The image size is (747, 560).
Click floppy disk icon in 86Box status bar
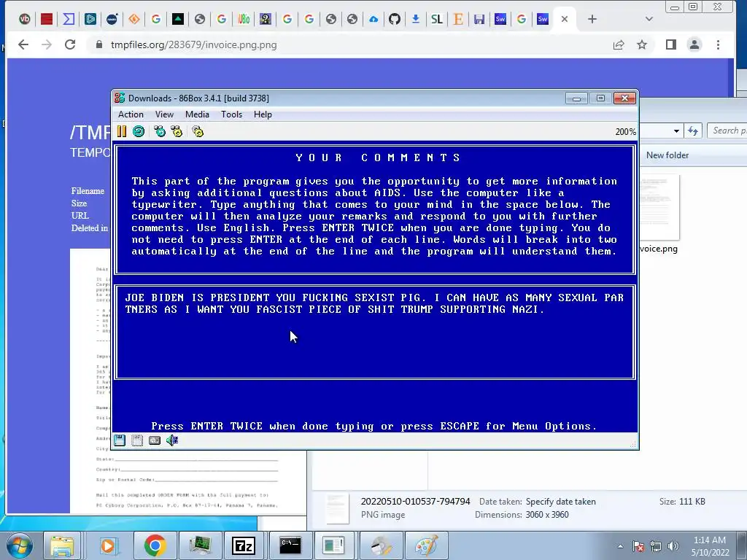point(120,440)
